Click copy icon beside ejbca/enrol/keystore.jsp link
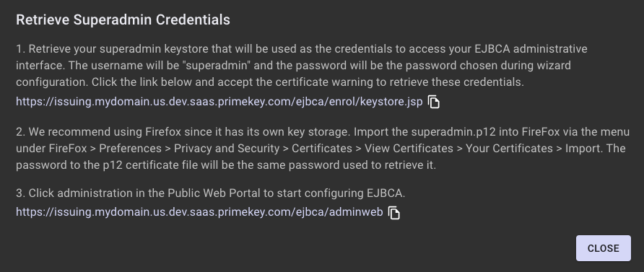This screenshot has height=272, width=644. coord(434,102)
